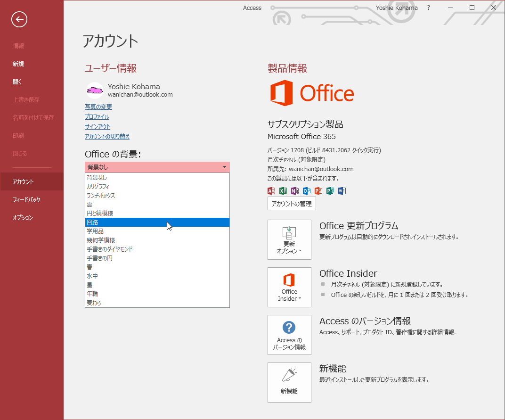Select 麦わら background option
The height and width of the screenshot is (420, 505).
tap(157, 303)
